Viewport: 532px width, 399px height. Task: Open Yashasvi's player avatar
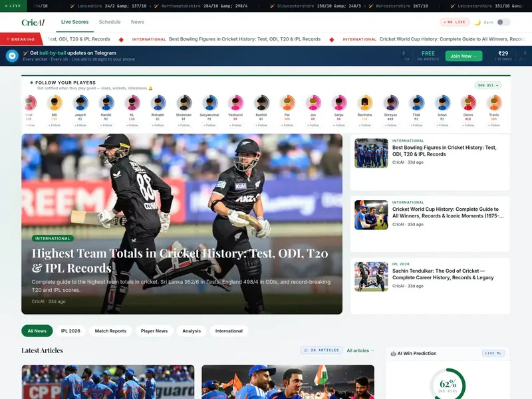coord(235,103)
